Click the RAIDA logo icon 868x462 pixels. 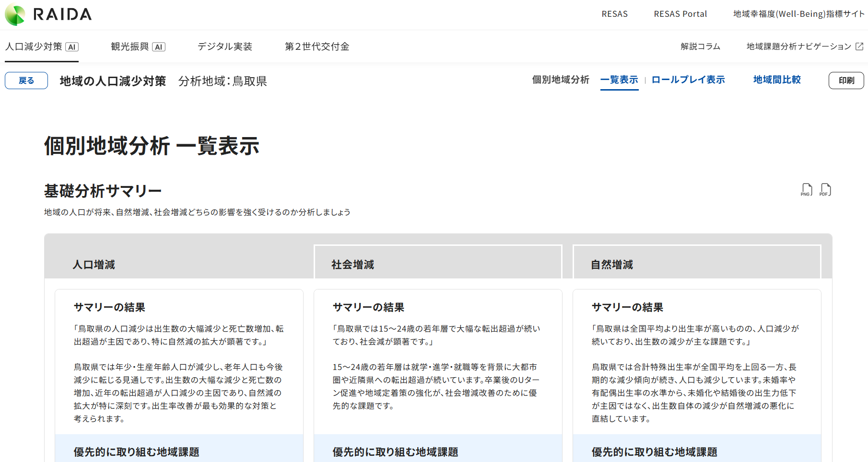(15, 15)
